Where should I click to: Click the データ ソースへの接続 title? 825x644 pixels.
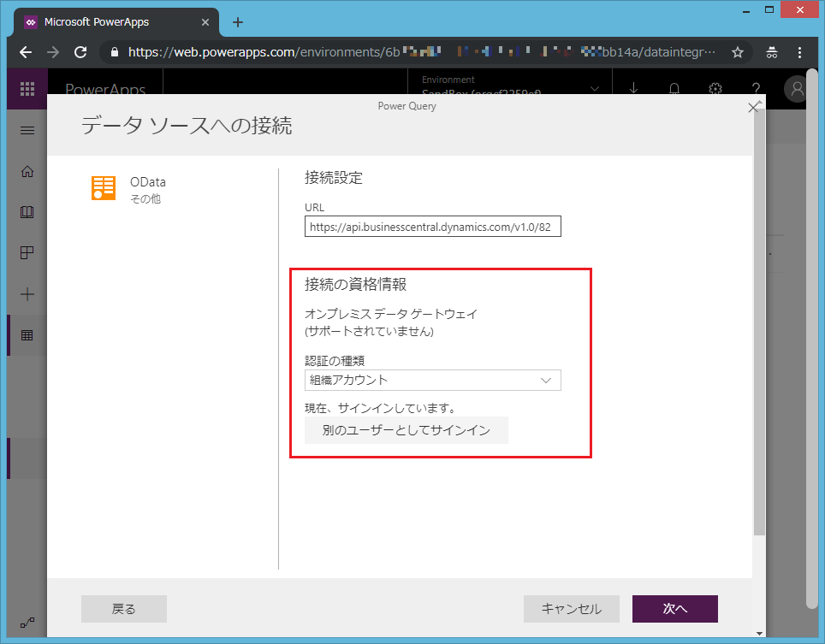click(187, 126)
